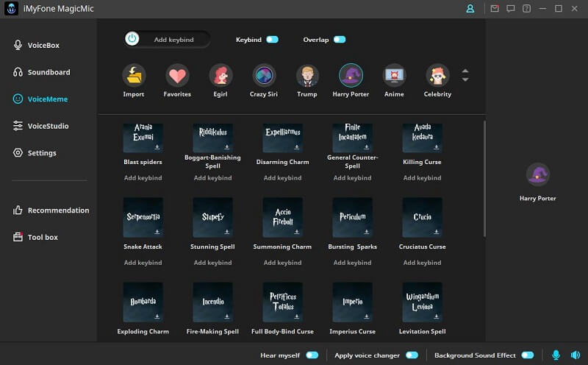The height and width of the screenshot is (365, 588).
Task: Play the Incendio sound thumbnail
Action: (212, 302)
